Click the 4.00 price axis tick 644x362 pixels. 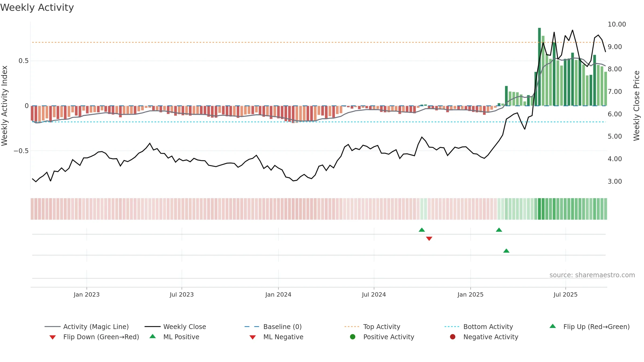coord(615,159)
